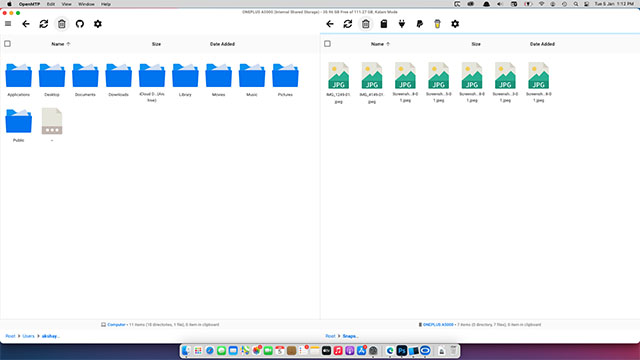Viewport: 640px width, 360px height.
Task: Click the Wi-Fi icon in menu bar
Action: (541, 4)
